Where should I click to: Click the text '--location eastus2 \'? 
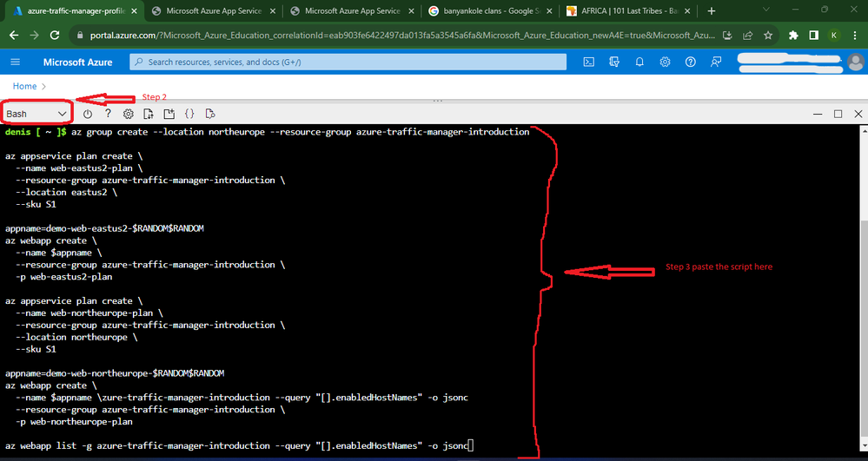point(66,192)
